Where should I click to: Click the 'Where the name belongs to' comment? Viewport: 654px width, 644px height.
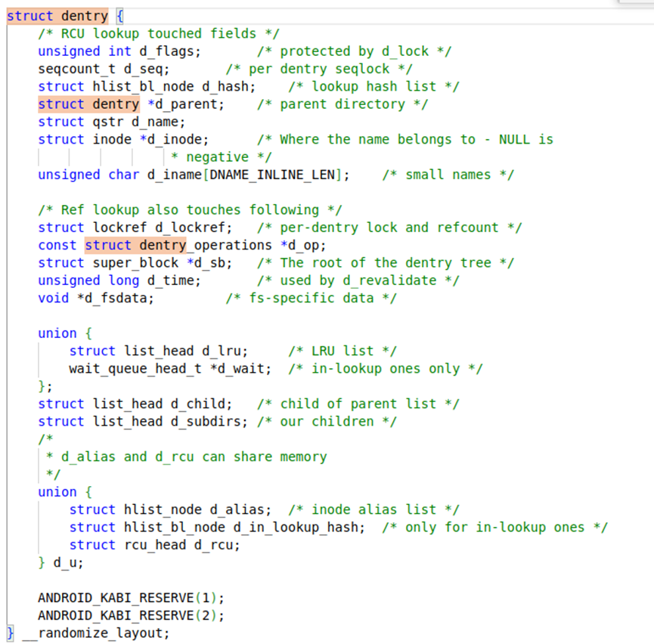click(x=405, y=139)
